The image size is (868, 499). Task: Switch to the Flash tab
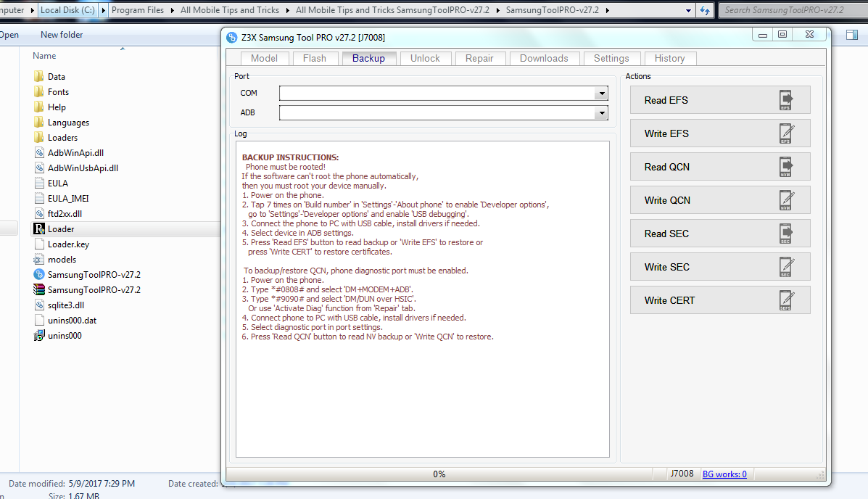coord(315,59)
